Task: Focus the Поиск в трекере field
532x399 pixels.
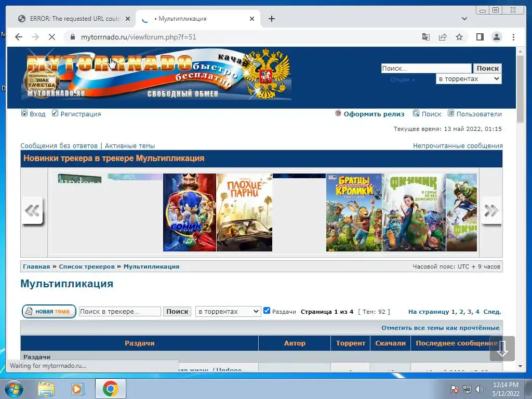Action: 120,312
